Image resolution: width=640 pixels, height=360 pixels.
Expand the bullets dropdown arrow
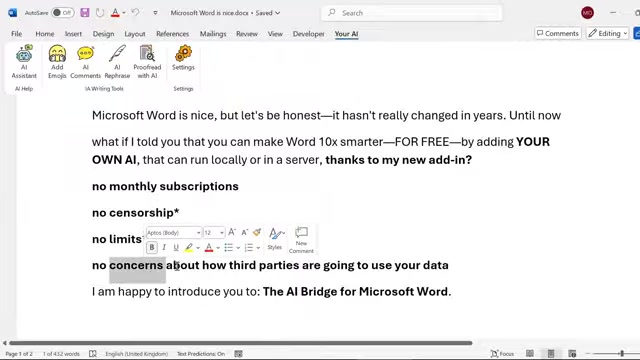tap(238, 248)
